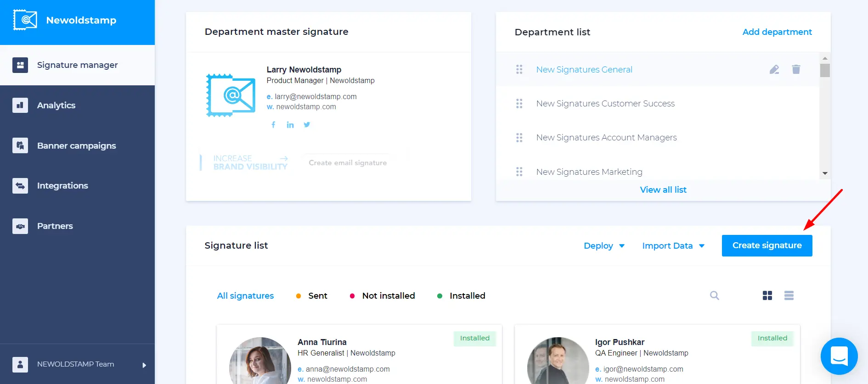The image size is (868, 384).
Task: Click Igor Pushkar profile photo
Action: pyautogui.click(x=558, y=361)
